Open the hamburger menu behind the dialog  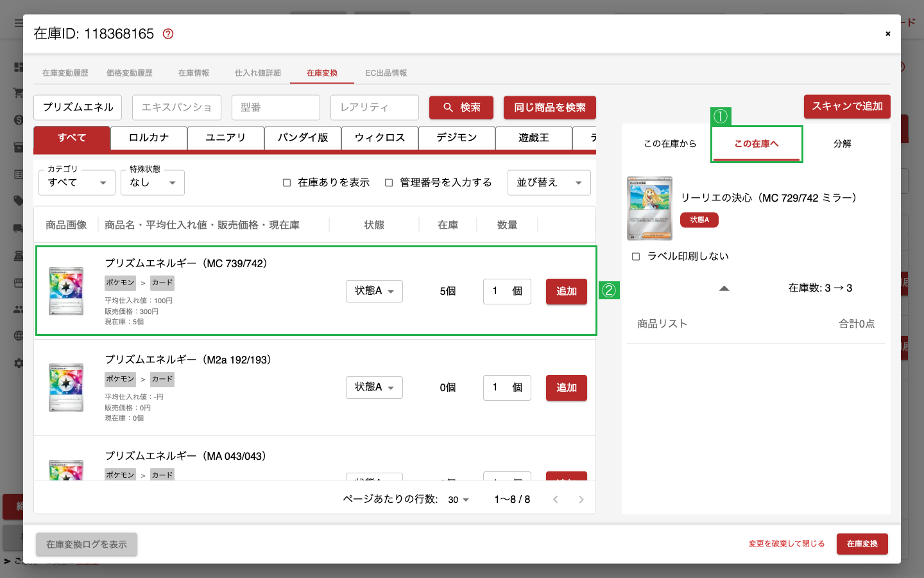19,23
